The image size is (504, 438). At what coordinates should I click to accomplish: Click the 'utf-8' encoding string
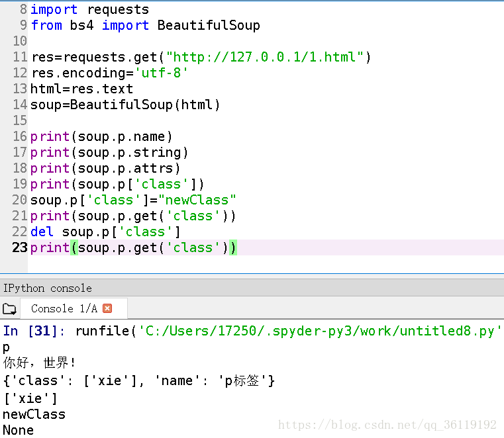click(x=162, y=73)
